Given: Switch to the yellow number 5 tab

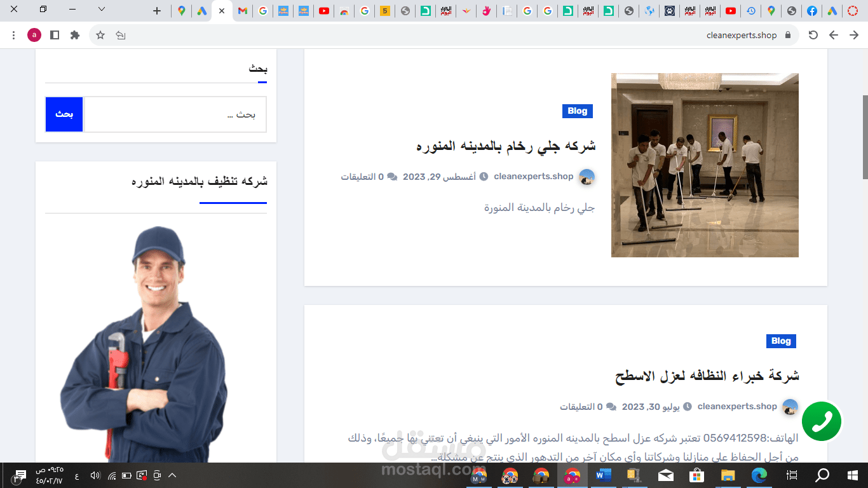Looking at the screenshot, I should (x=384, y=11).
